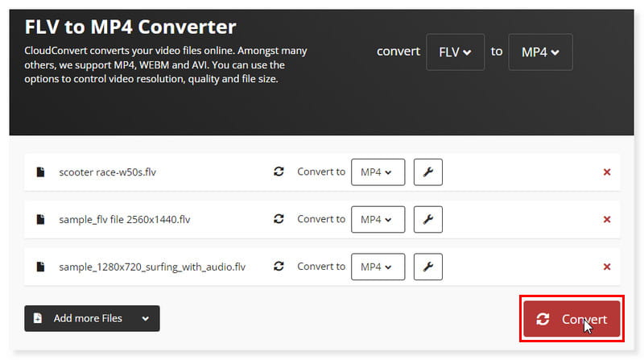Expand the Add more Files dropdown arrow
The image size is (644, 360).
146,318
